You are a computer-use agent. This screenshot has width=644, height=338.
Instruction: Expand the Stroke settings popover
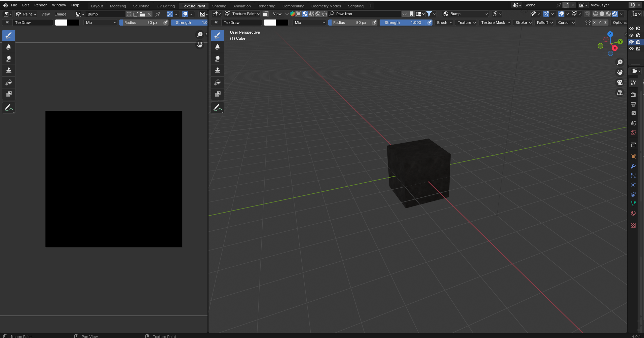[523, 23]
